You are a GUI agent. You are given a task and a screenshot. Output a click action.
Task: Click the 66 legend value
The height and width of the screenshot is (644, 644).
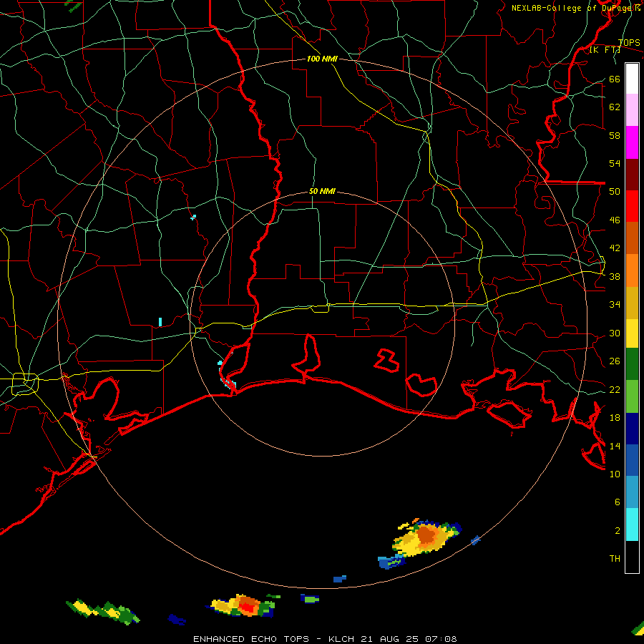click(x=615, y=79)
